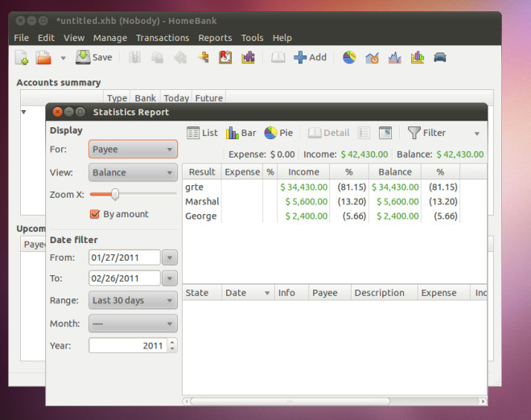
Task: Click the To date field 02/26/2011
Action: [124, 278]
